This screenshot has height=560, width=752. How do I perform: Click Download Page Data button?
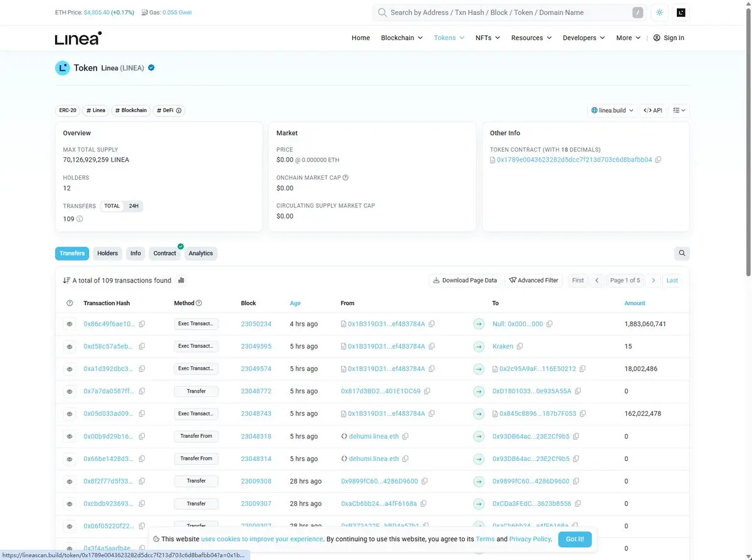point(465,281)
